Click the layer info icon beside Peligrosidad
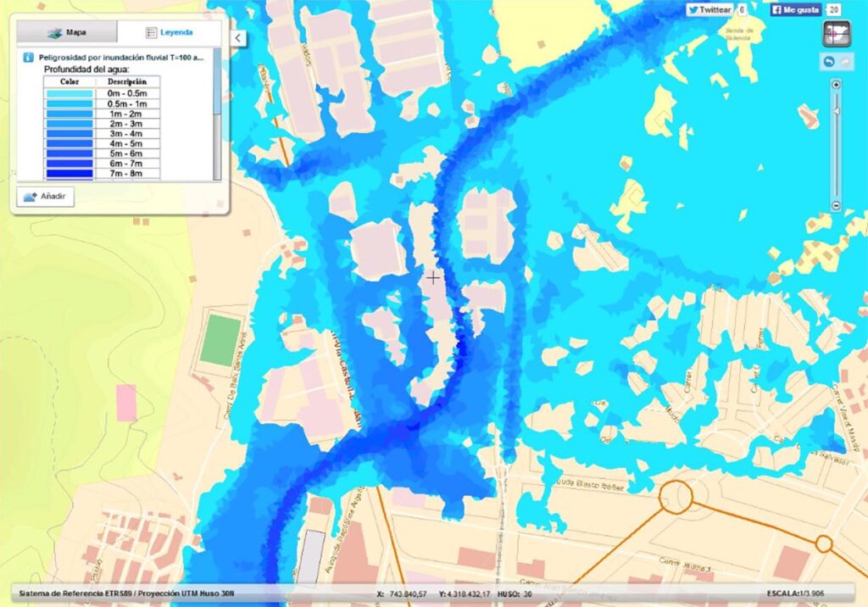The image size is (868, 607). pyautogui.click(x=28, y=58)
